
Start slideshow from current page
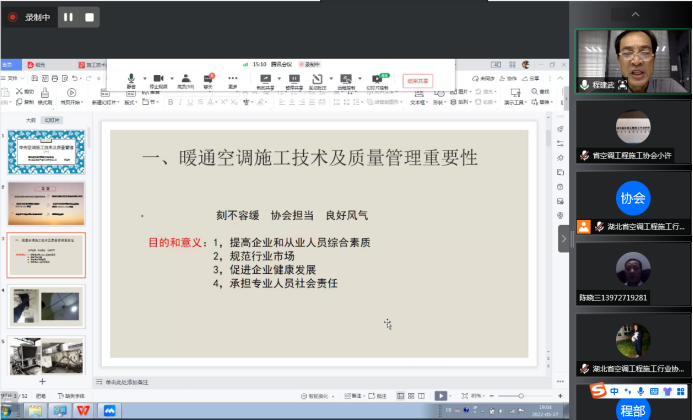71,96
